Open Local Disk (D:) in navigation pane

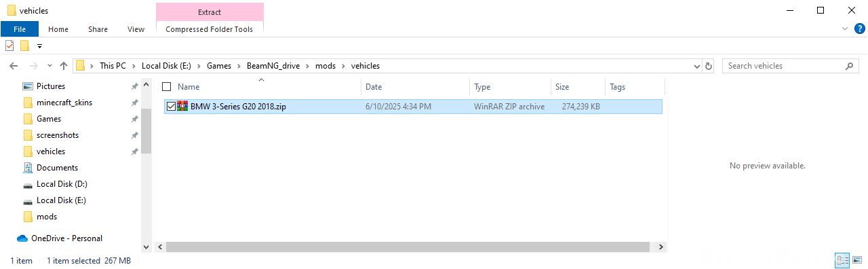(x=62, y=184)
